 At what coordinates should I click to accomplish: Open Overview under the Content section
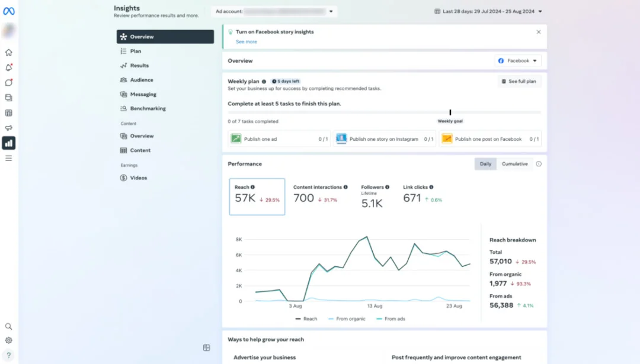[165, 136]
